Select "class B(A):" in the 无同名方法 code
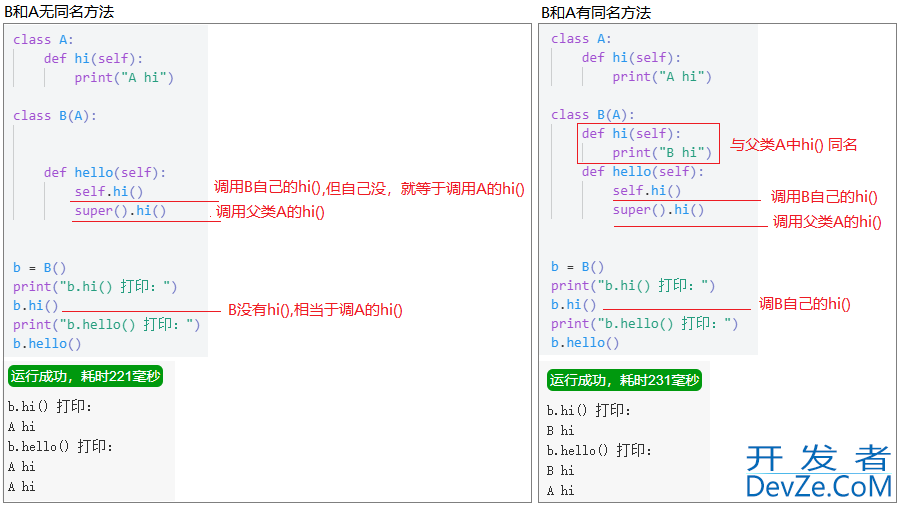902x508 pixels. [x=55, y=116]
